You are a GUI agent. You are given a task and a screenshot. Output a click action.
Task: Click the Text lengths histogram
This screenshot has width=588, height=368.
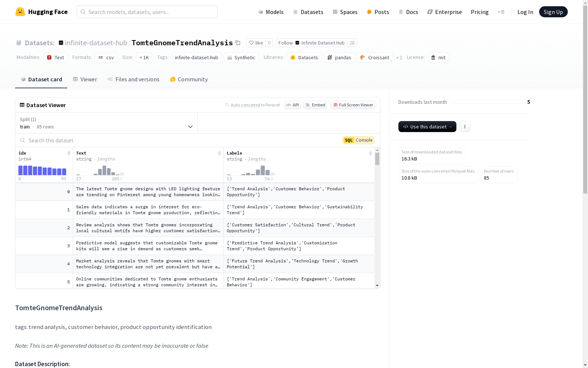100,170
